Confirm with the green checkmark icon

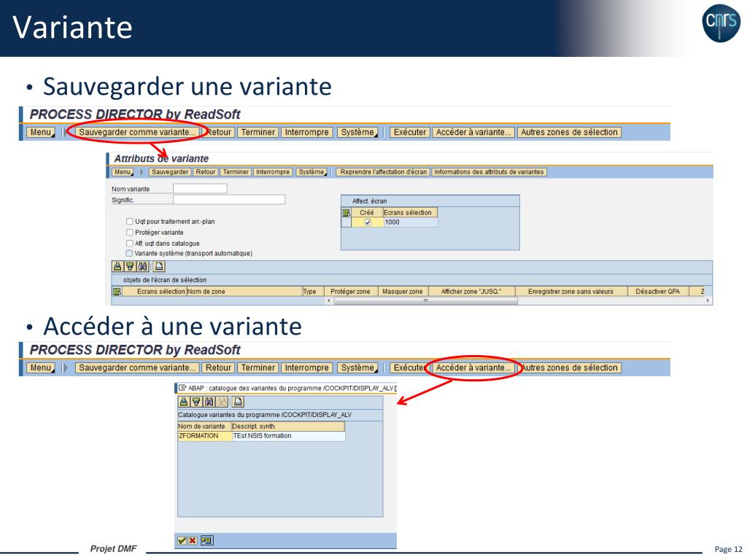(182, 540)
